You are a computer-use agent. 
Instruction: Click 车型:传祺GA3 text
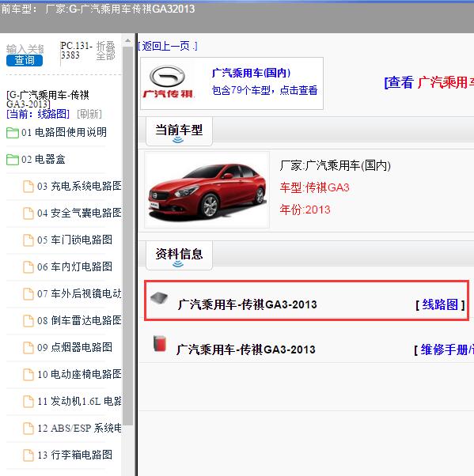tap(314, 187)
